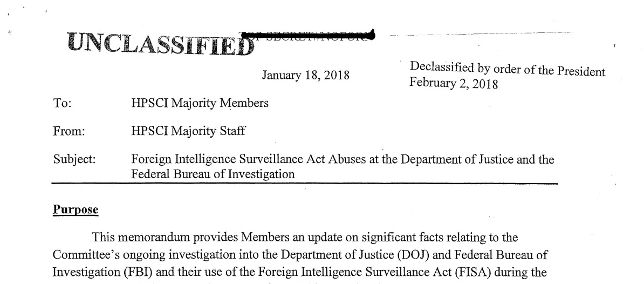Click the UNCLASSIFIED stamp heading
Screen dimensions: 644x284
coord(161,43)
